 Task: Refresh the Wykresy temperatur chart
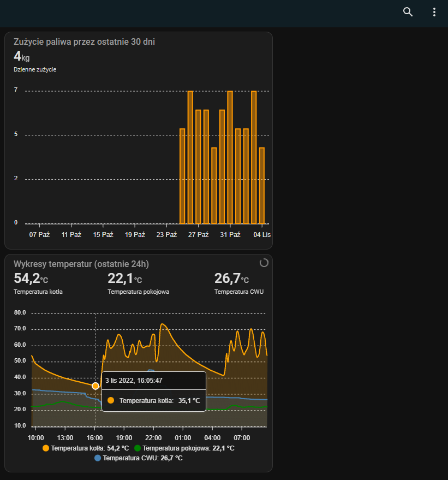point(264,263)
